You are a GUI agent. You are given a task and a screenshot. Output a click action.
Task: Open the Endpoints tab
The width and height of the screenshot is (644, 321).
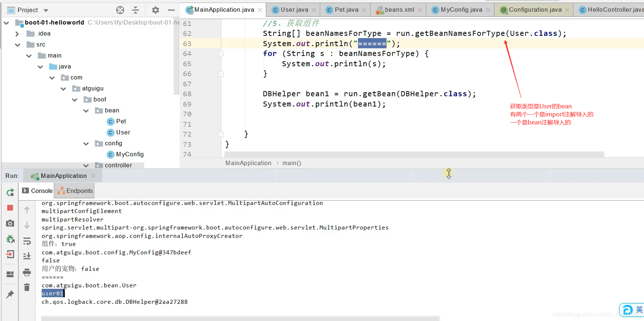pyautogui.click(x=75, y=191)
